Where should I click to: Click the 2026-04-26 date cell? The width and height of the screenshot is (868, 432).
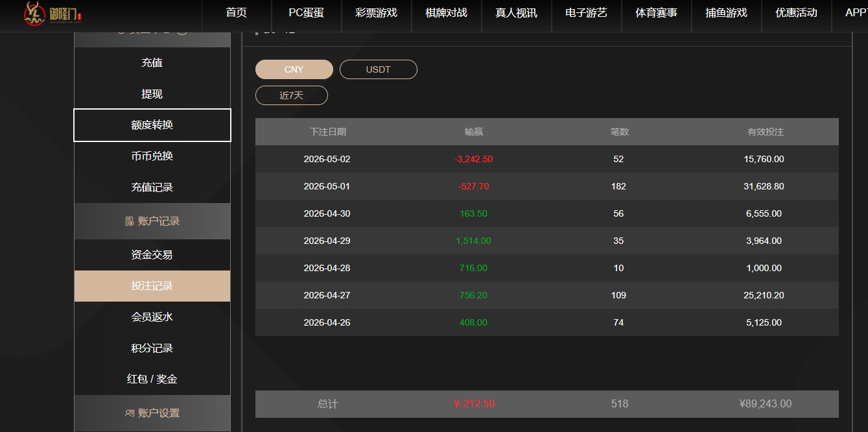point(327,322)
